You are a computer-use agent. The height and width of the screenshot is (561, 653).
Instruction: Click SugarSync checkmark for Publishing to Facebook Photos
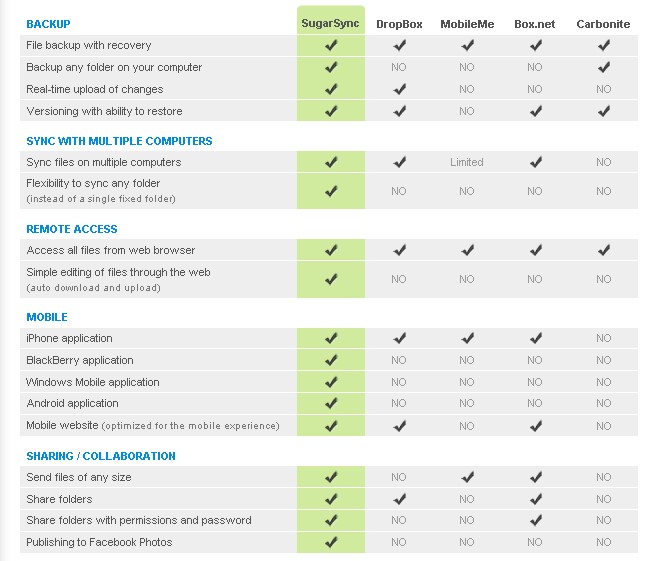click(331, 543)
